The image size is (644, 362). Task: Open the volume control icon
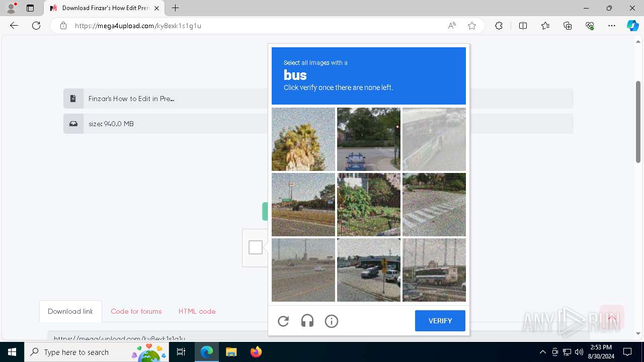tap(579, 352)
